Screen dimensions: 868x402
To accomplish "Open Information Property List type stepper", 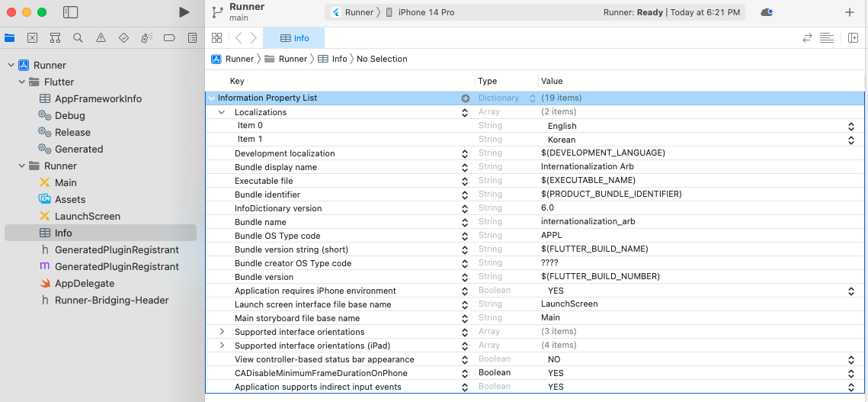I will [533, 98].
